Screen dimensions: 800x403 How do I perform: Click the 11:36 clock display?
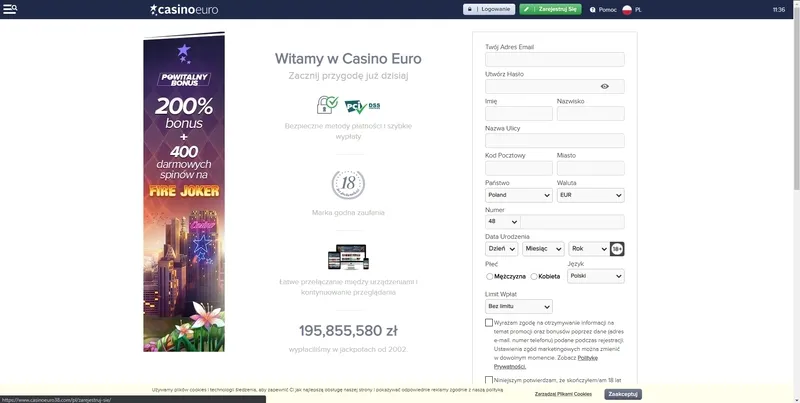tap(779, 10)
